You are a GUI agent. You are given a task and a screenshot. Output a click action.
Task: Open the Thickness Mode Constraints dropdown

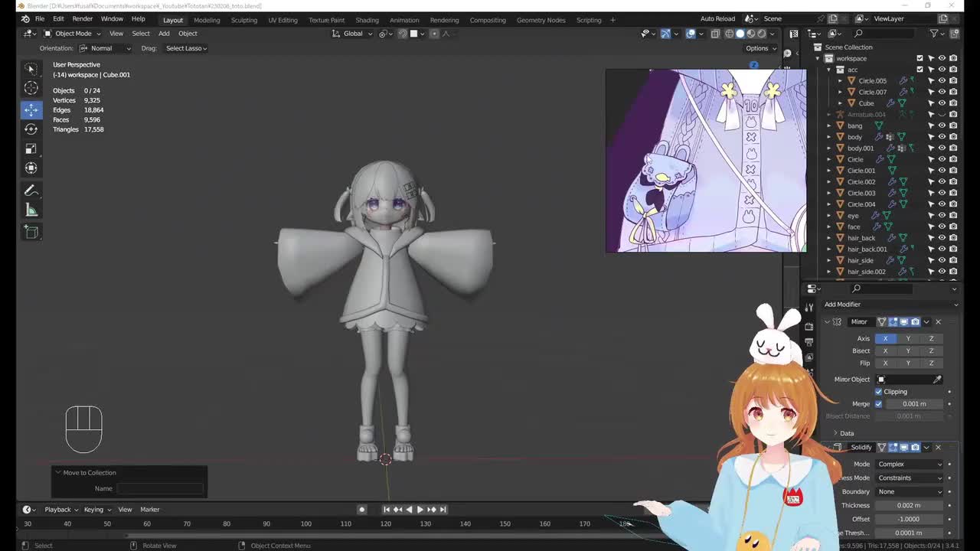point(910,478)
